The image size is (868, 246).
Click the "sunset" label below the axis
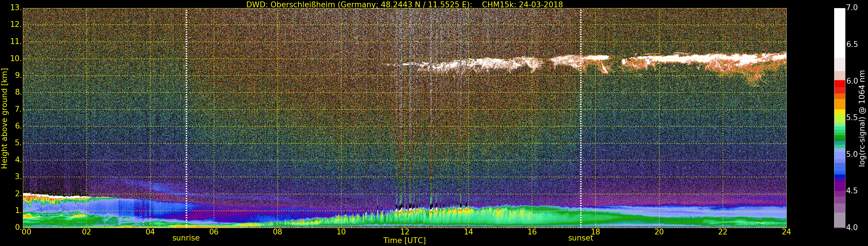(580, 238)
